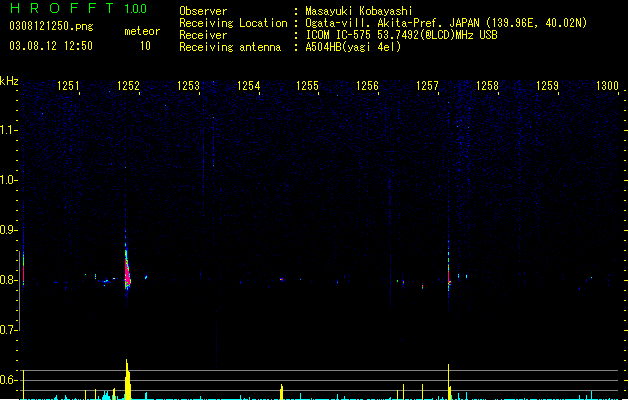Click the A504HB yagi antenna text
The width and height of the screenshot is (629, 400).
pyautogui.click(x=353, y=47)
